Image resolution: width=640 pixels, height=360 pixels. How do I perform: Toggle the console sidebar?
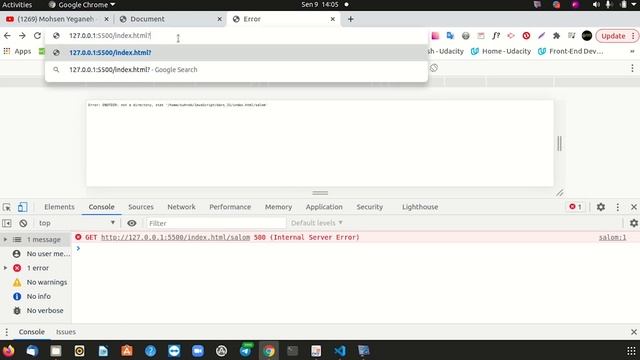pos(7,223)
